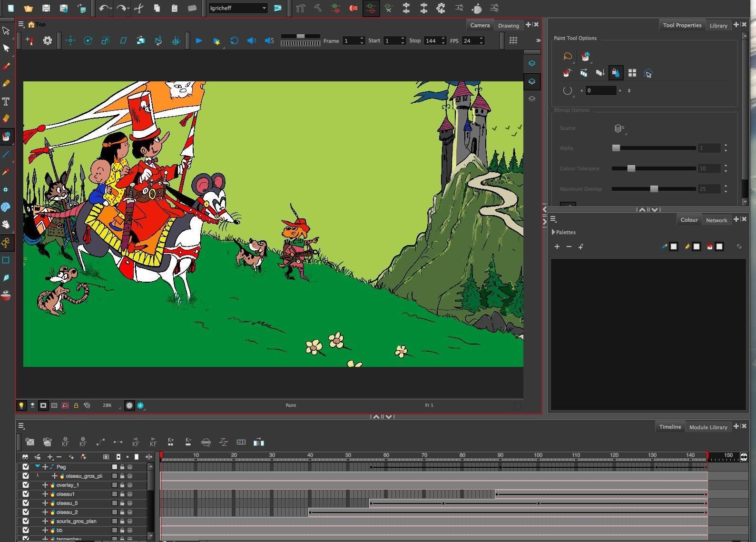The width and height of the screenshot is (756, 542).
Task: Select the Hand tool
Action: click(x=6, y=225)
